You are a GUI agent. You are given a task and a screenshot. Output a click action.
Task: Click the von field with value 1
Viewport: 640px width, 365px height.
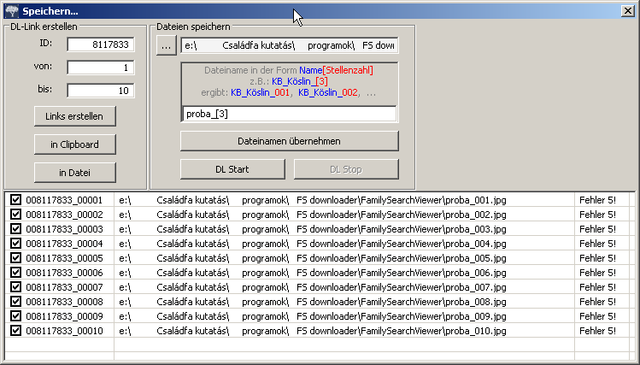pos(100,67)
